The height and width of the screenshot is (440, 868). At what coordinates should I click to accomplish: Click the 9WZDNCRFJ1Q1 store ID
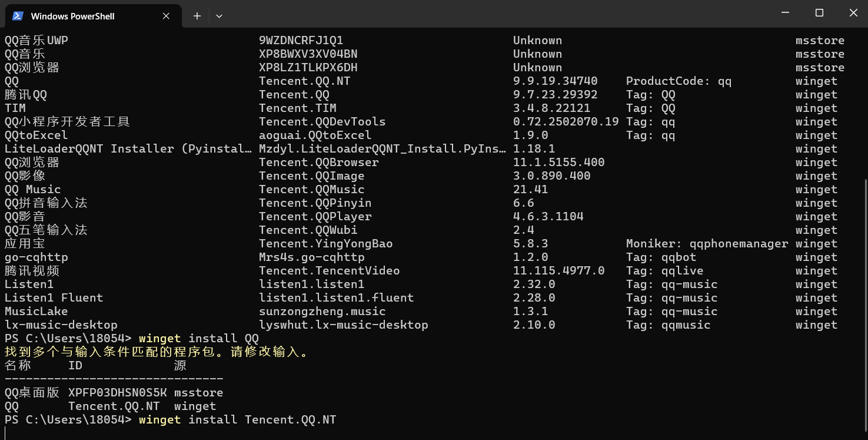(x=301, y=41)
